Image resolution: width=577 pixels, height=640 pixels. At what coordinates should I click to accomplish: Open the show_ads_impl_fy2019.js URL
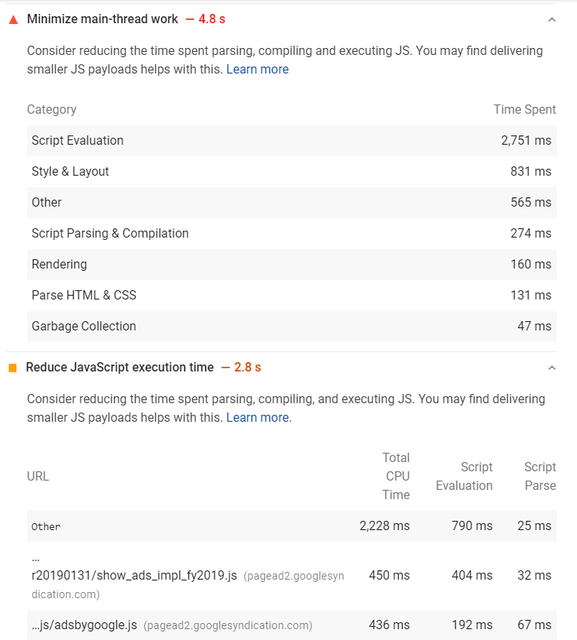134,576
